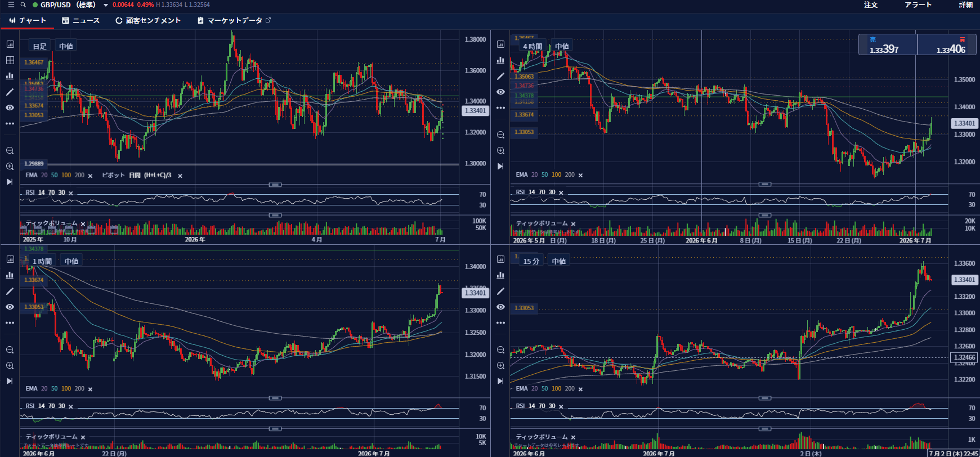Open more options dots in 4-hour chart
This screenshot has width=980, height=457.
tap(500, 107)
